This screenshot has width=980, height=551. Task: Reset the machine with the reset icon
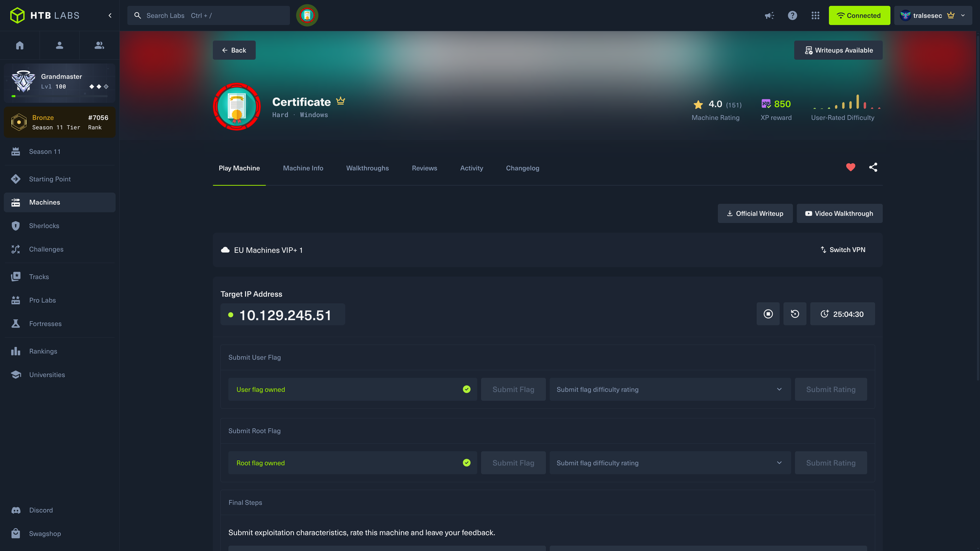click(795, 314)
